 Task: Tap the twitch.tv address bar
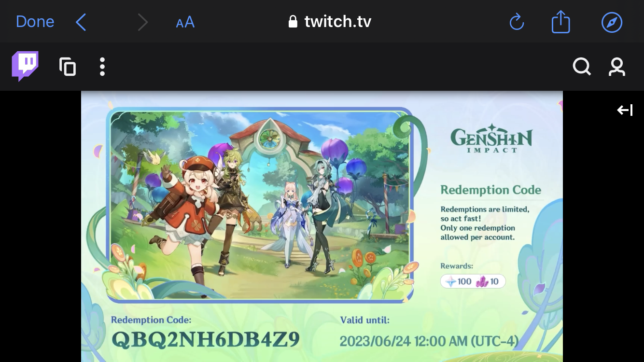(x=337, y=21)
